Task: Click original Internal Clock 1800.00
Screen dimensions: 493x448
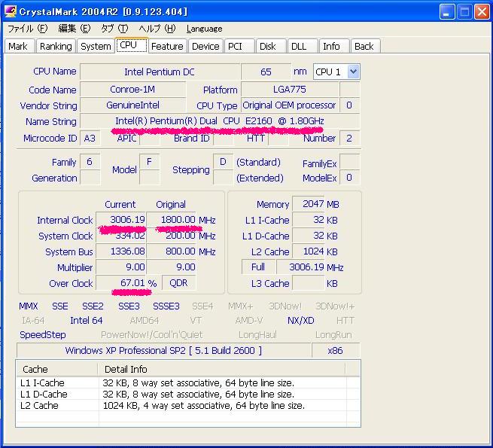Action: click(x=172, y=220)
